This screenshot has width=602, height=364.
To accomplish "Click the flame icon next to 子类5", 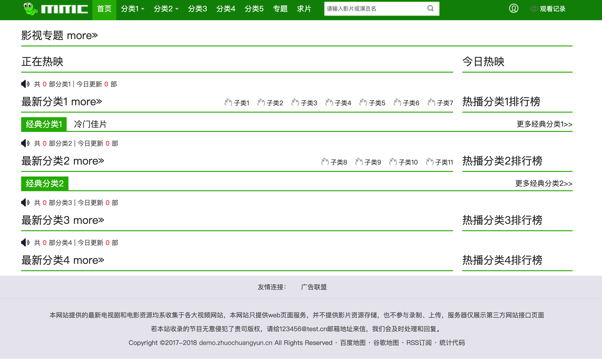I will (363, 102).
